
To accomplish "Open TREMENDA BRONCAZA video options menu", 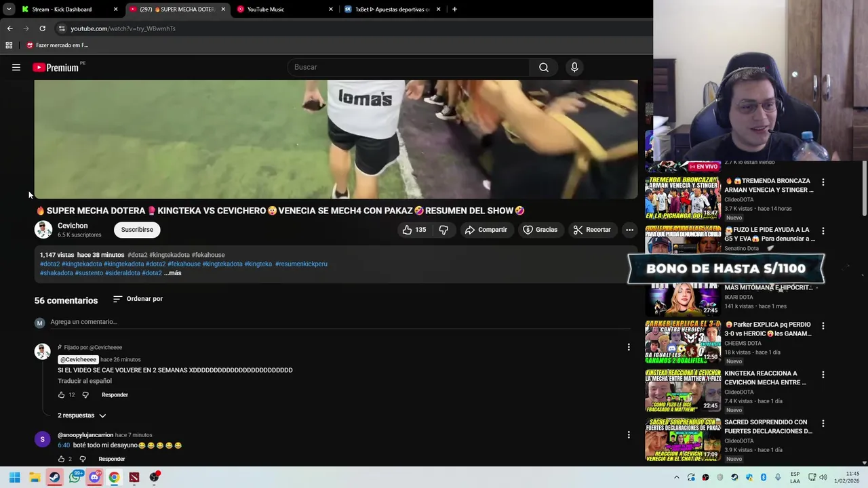I will point(823,182).
